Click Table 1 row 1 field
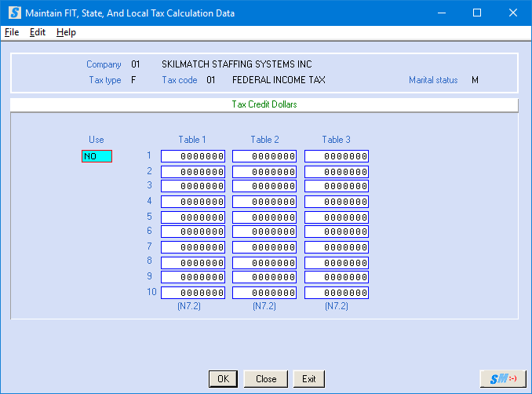 tap(193, 156)
